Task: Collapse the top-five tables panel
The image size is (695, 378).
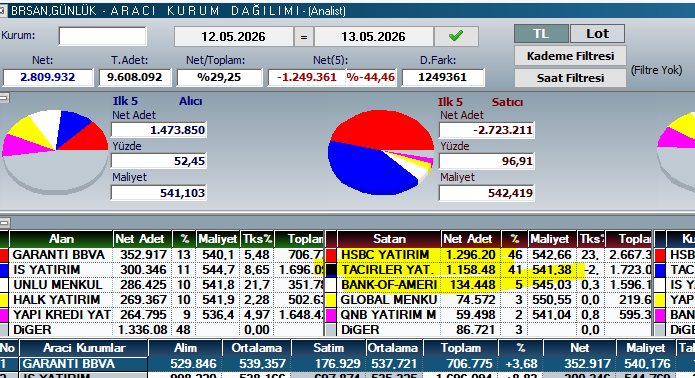Action: pos(4,222)
